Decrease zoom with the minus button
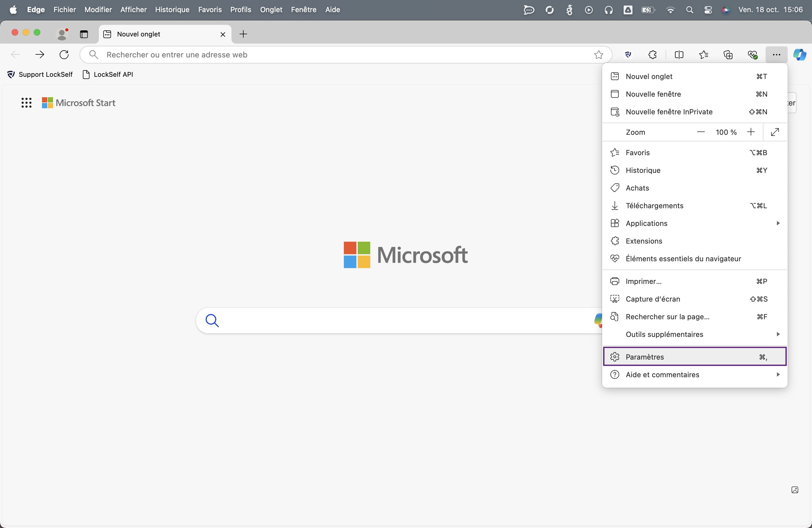 (x=701, y=132)
